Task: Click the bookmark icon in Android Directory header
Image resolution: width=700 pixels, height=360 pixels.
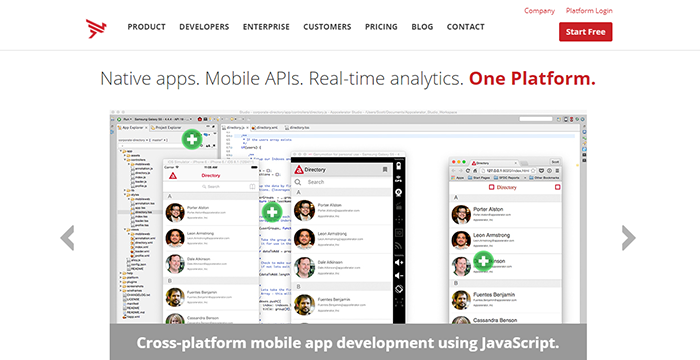Action: click(385, 170)
